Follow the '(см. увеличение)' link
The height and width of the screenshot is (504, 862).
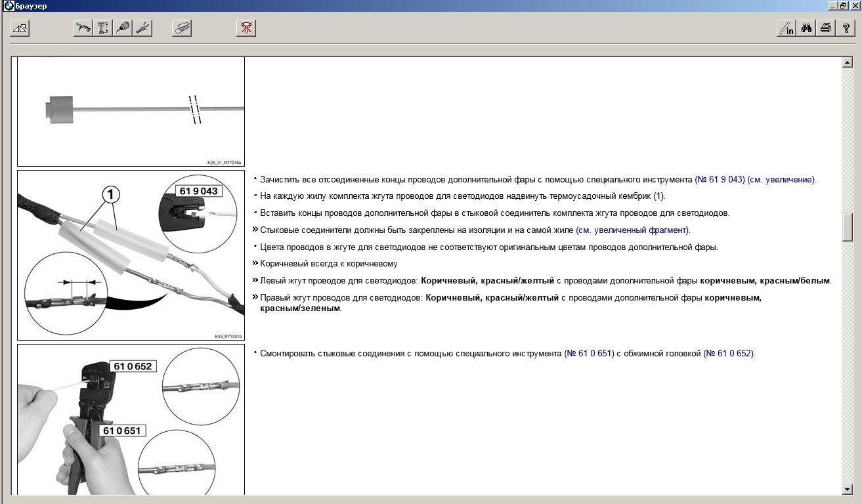(781, 179)
